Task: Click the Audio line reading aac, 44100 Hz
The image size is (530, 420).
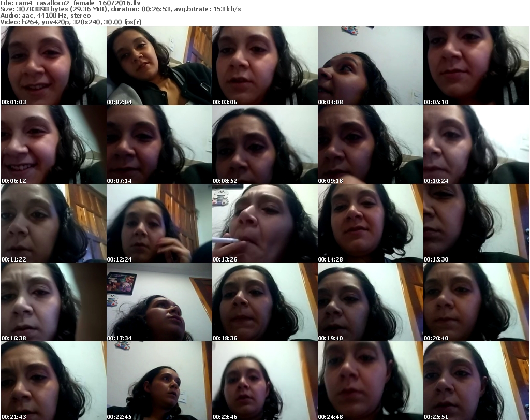Action: (x=46, y=16)
